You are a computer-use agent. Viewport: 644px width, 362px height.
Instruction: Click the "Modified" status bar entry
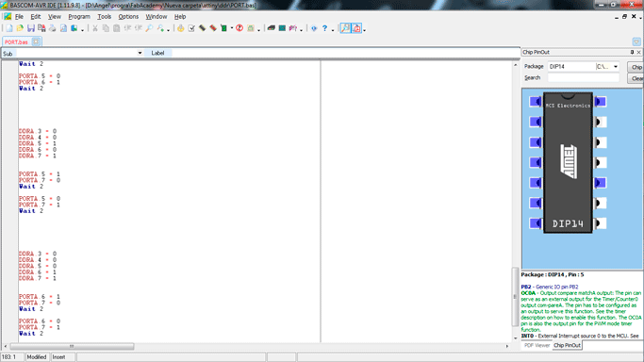click(x=37, y=357)
